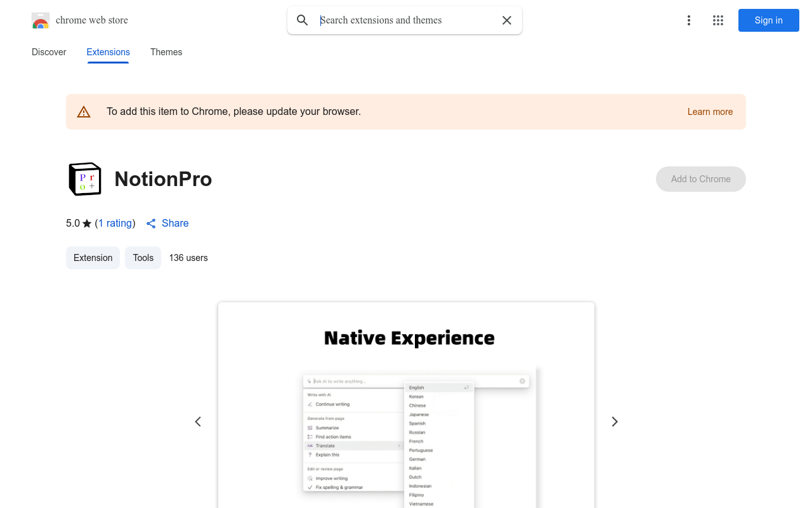The height and width of the screenshot is (508, 812).
Task: Select the Tools category chip
Action: 143,258
